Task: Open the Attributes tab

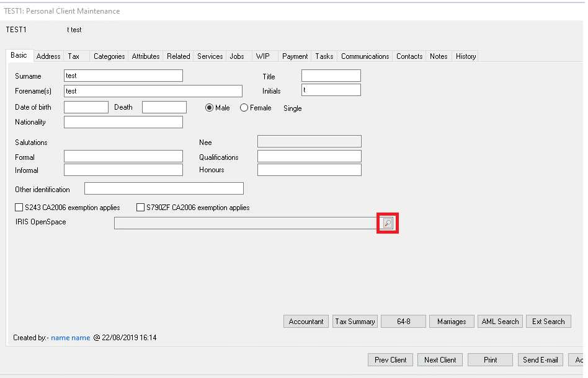Action: point(145,56)
